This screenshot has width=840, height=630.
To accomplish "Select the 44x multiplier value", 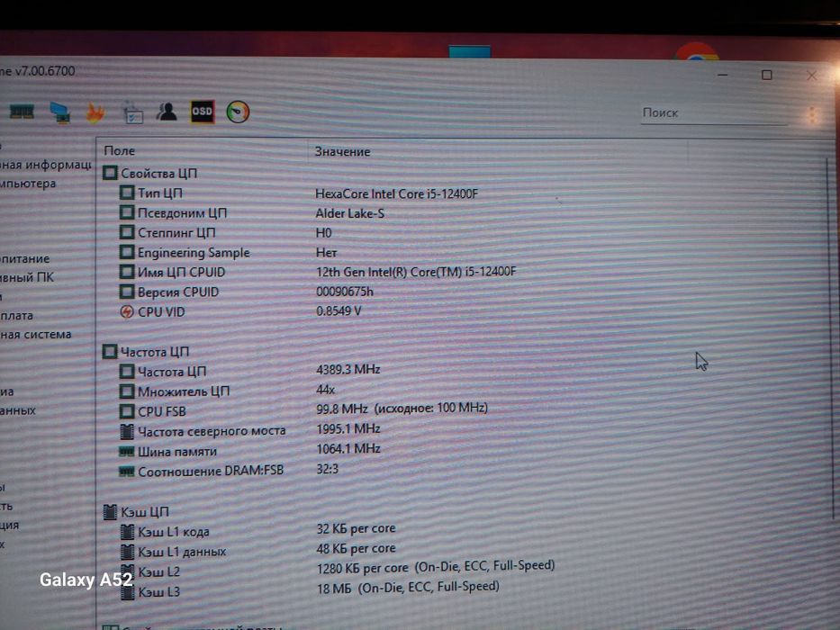I will (x=326, y=390).
